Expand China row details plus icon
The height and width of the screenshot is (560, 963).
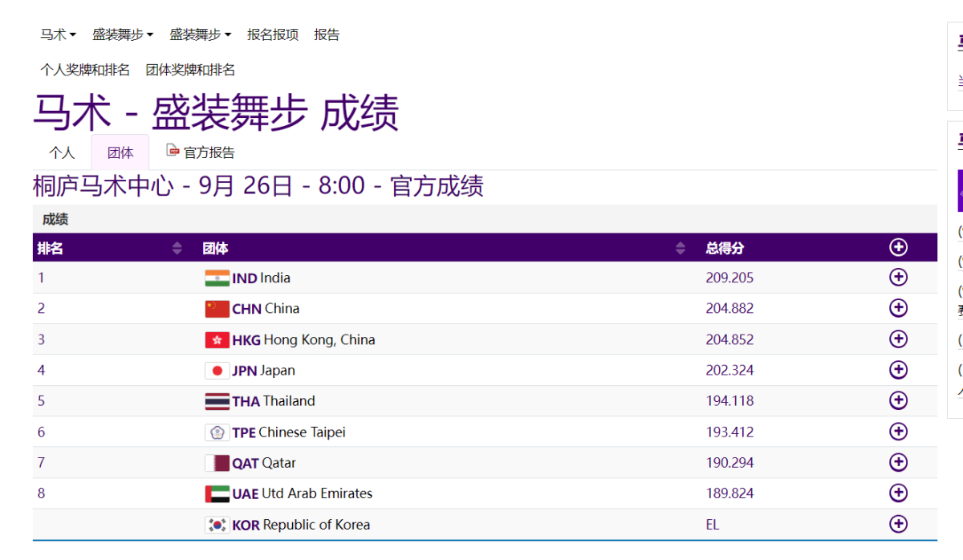pos(898,308)
